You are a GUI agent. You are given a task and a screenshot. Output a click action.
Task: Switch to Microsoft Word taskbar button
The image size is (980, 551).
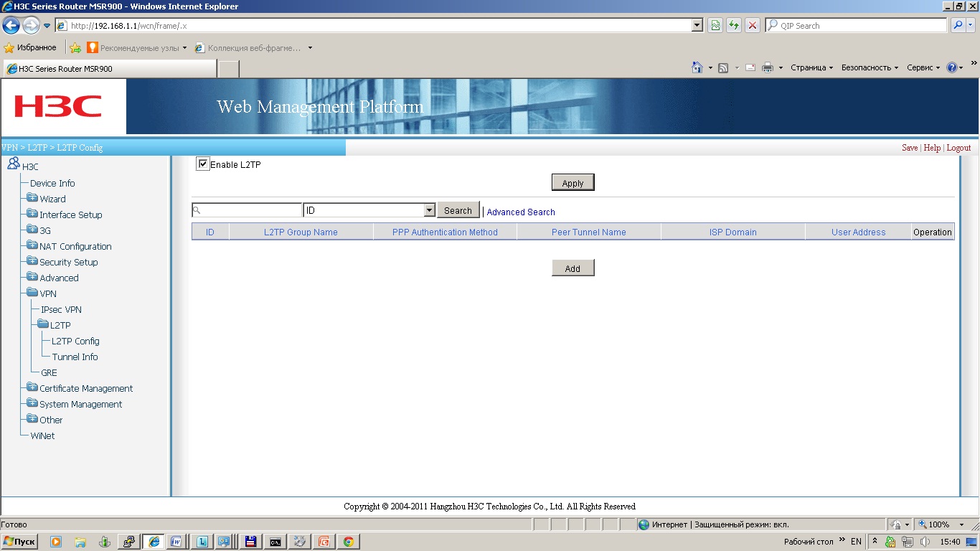(x=177, y=542)
